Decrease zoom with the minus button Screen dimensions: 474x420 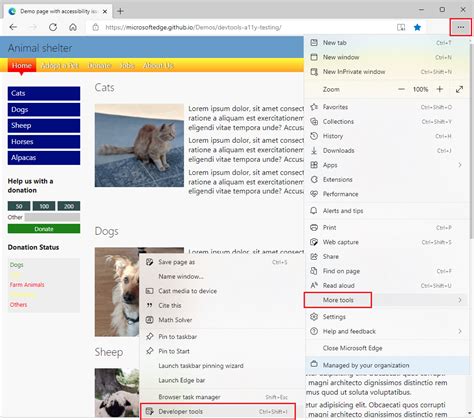(x=401, y=89)
